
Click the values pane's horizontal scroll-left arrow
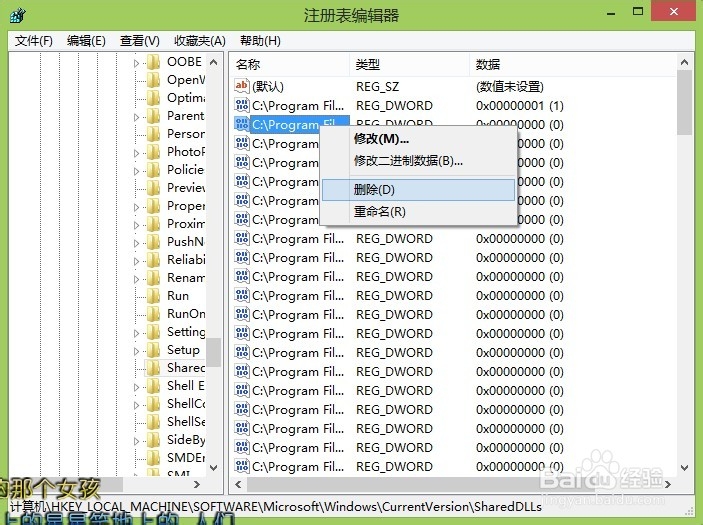pos(238,484)
